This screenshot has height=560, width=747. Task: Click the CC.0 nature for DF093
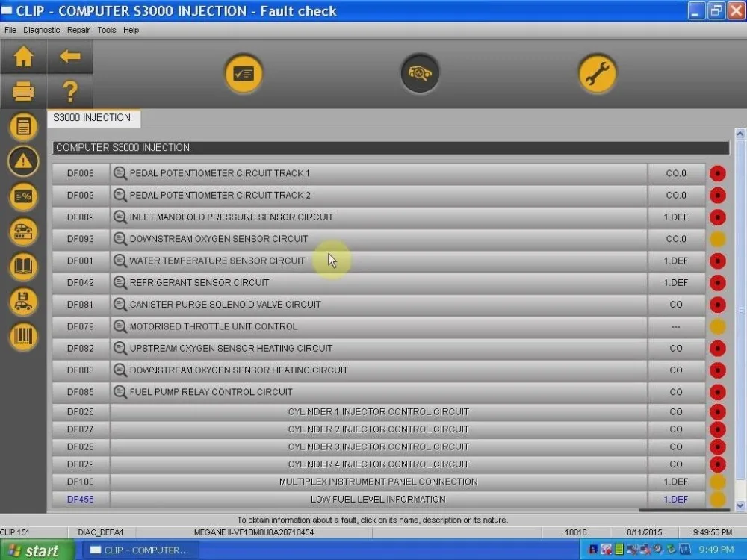click(x=676, y=239)
